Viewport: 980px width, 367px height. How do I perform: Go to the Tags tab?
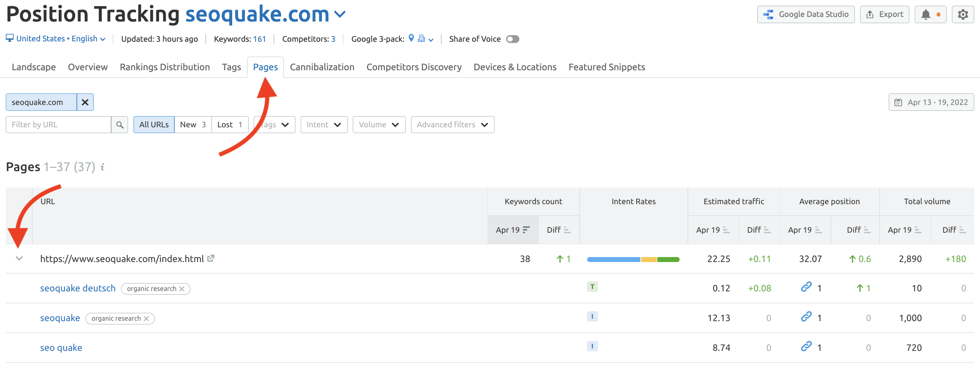click(231, 67)
